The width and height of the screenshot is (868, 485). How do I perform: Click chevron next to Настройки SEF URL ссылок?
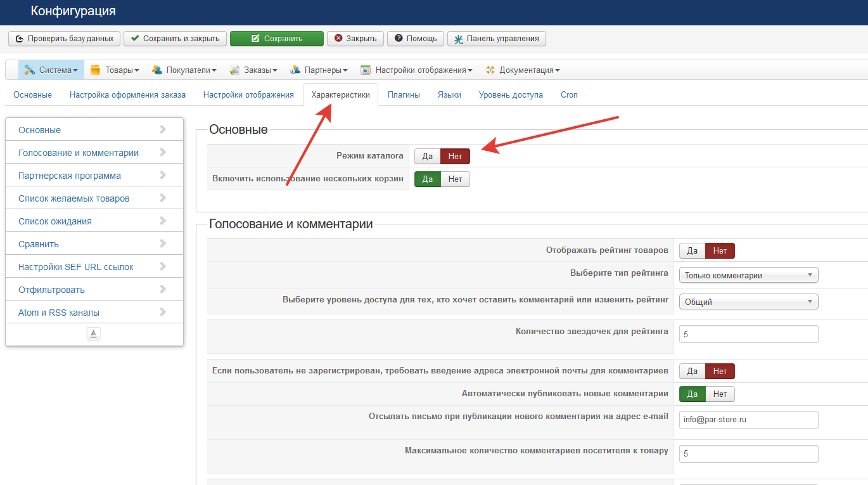pos(163,266)
